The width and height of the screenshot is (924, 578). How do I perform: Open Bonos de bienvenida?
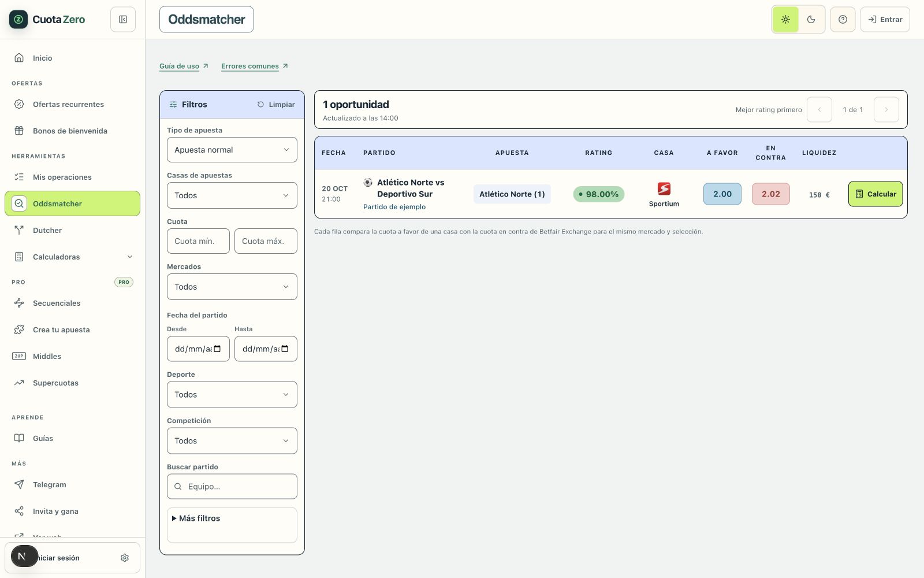click(x=72, y=131)
